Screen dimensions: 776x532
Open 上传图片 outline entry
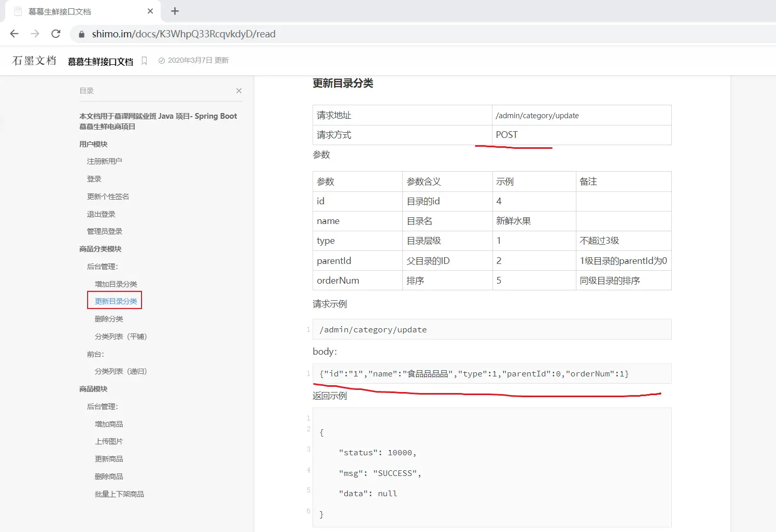(109, 441)
